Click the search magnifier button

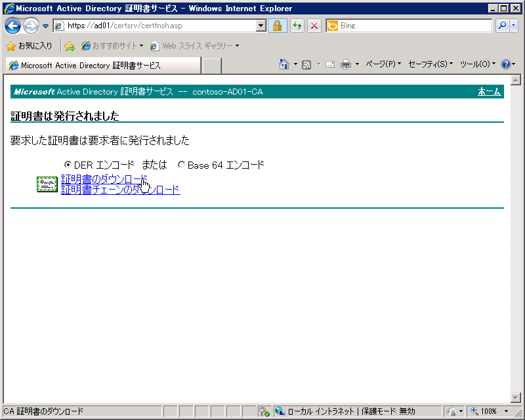coord(502,26)
